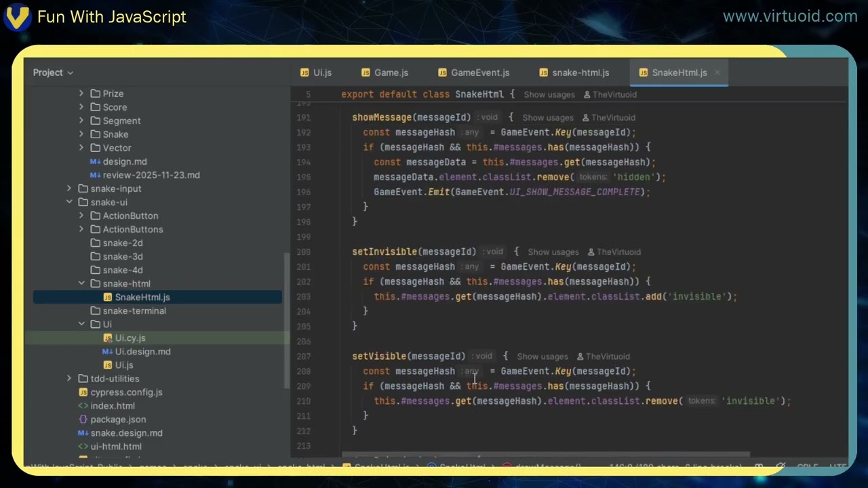Image resolution: width=868 pixels, height=488 pixels.
Task: Click the snake-ui folder icon
Action: [83, 202]
